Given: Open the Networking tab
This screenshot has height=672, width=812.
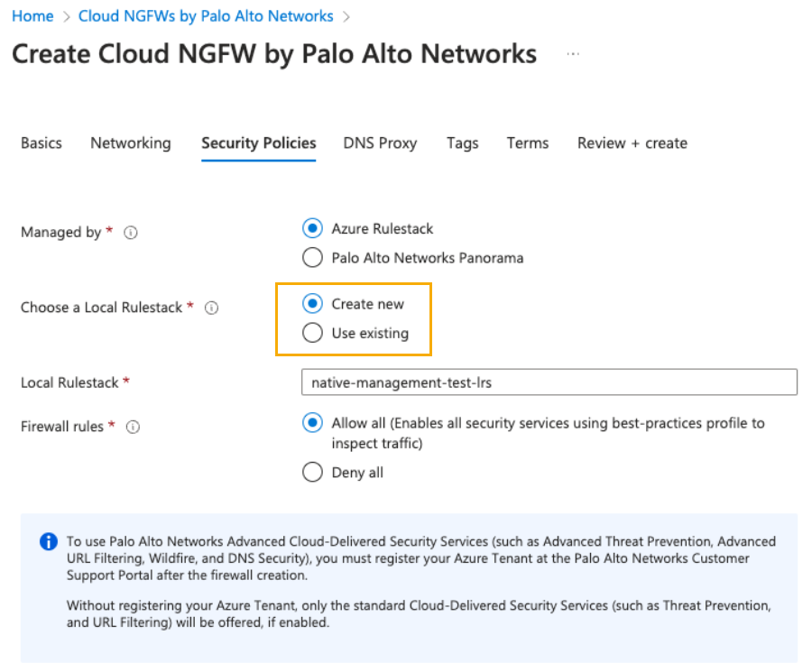Looking at the screenshot, I should pos(130,143).
